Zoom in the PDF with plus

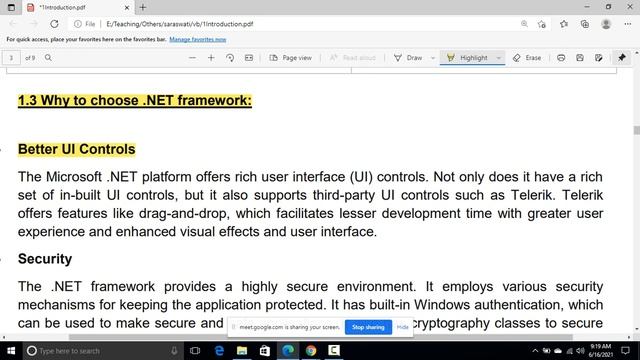pos(211,58)
